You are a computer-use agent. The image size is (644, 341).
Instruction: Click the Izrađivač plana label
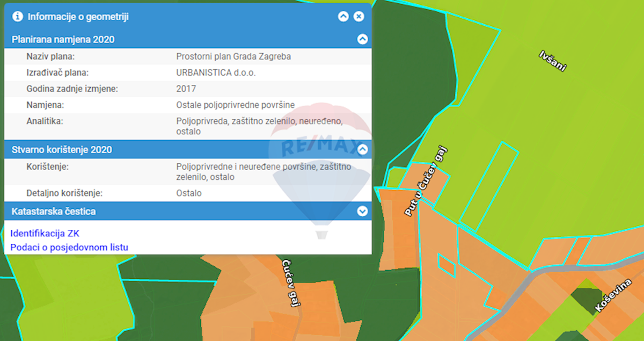pos(57,72)
